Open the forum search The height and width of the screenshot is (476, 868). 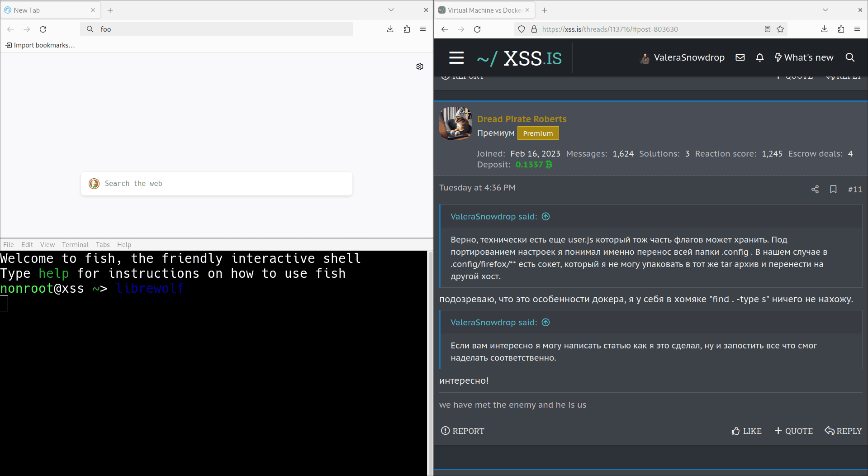point(850,57)
